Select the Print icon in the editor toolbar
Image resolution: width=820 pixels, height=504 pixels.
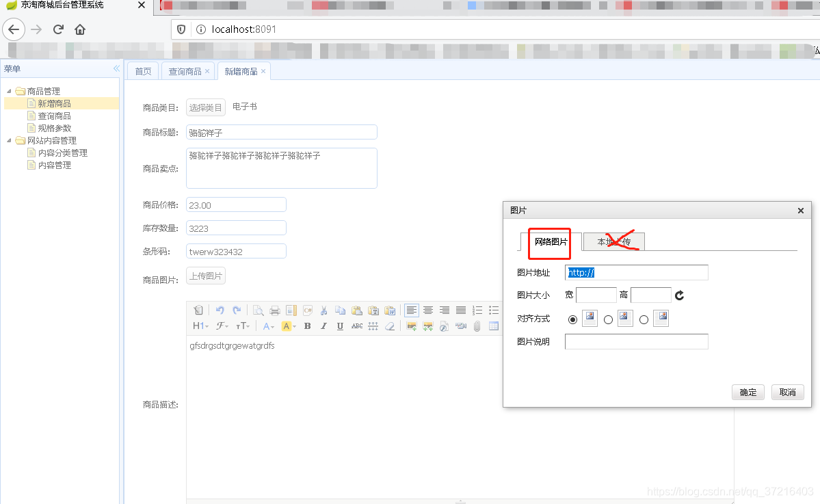(275, 310)
